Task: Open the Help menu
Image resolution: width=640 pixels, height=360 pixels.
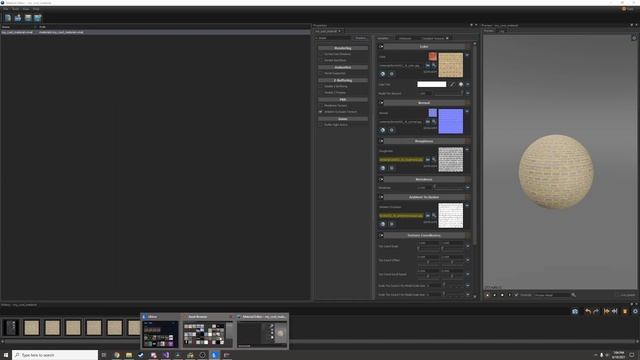Action: [36, 9]
